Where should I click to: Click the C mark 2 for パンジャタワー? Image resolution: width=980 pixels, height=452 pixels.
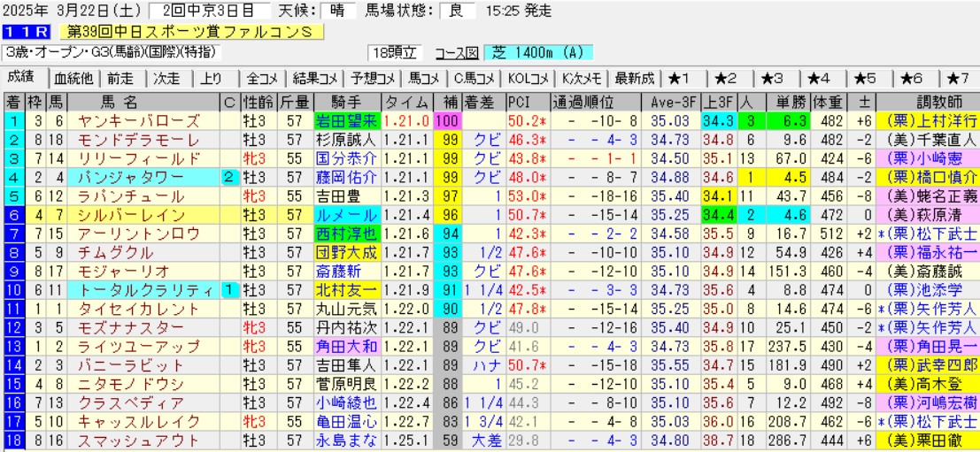click(x=228, y=176)
